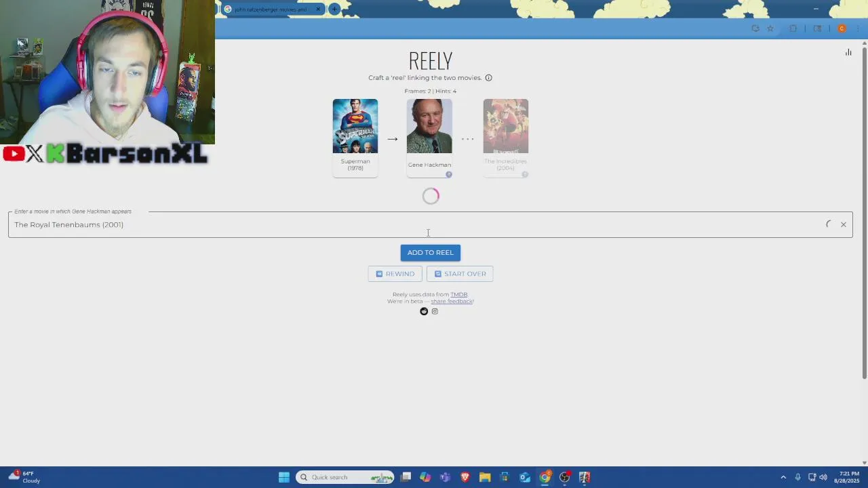Image resolution: width=868 pixels, height=488 pixels.
Task: Open Brave browser from the taskbar
Action: pos(465,477)
